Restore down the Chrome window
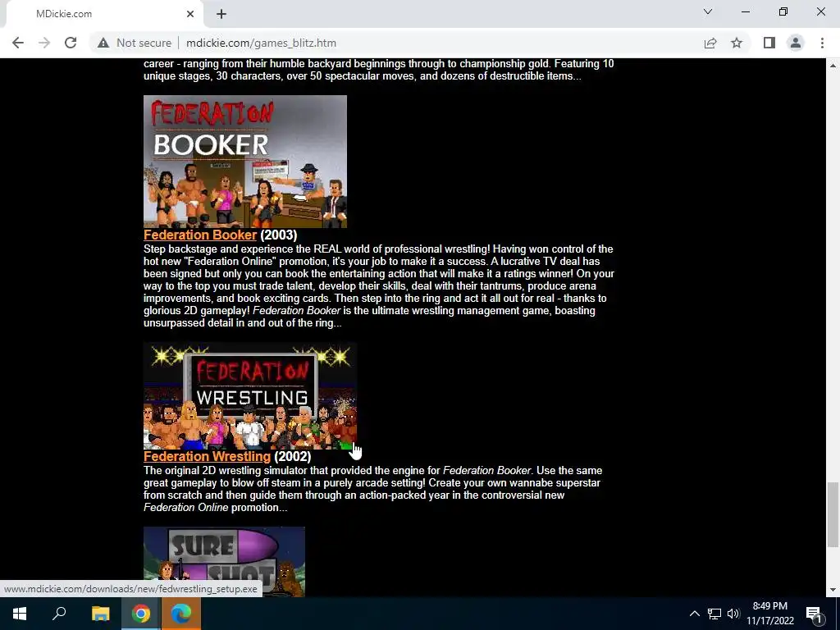This screenshot has height=630, width=840. (x=783, y=11)
